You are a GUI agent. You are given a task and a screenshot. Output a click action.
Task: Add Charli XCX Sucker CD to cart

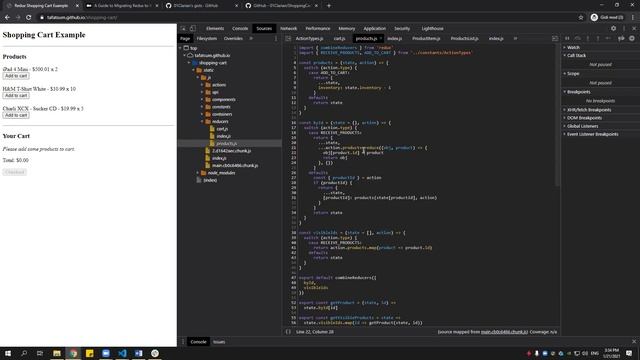16,115
